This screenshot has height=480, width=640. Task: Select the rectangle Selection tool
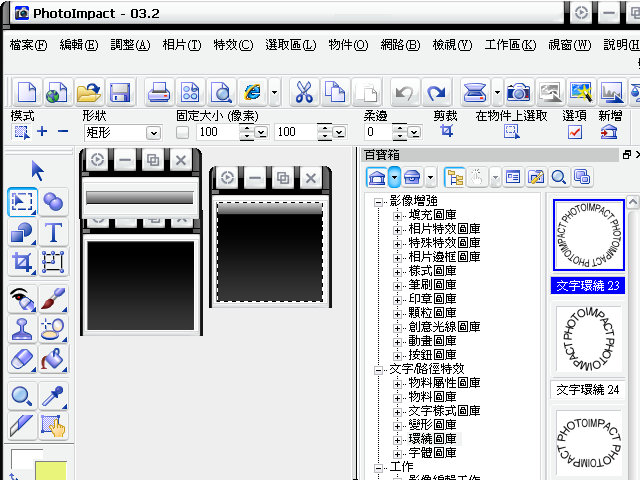[22, 202]
